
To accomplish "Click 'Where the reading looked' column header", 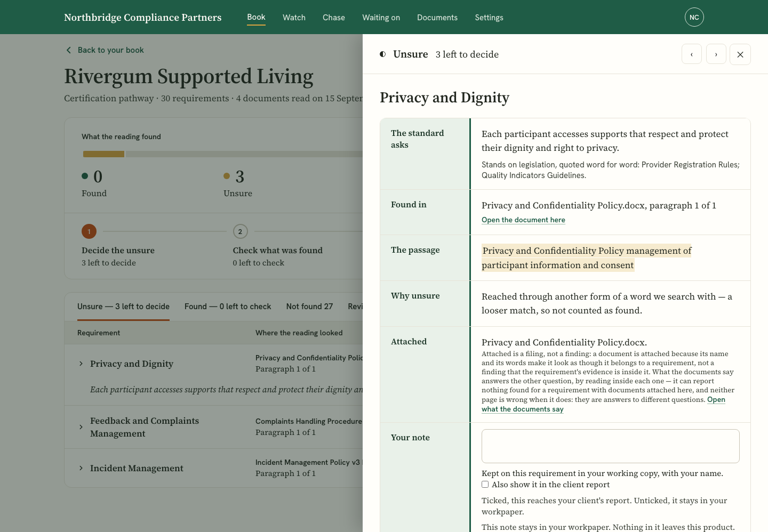I will click(299, 333).
